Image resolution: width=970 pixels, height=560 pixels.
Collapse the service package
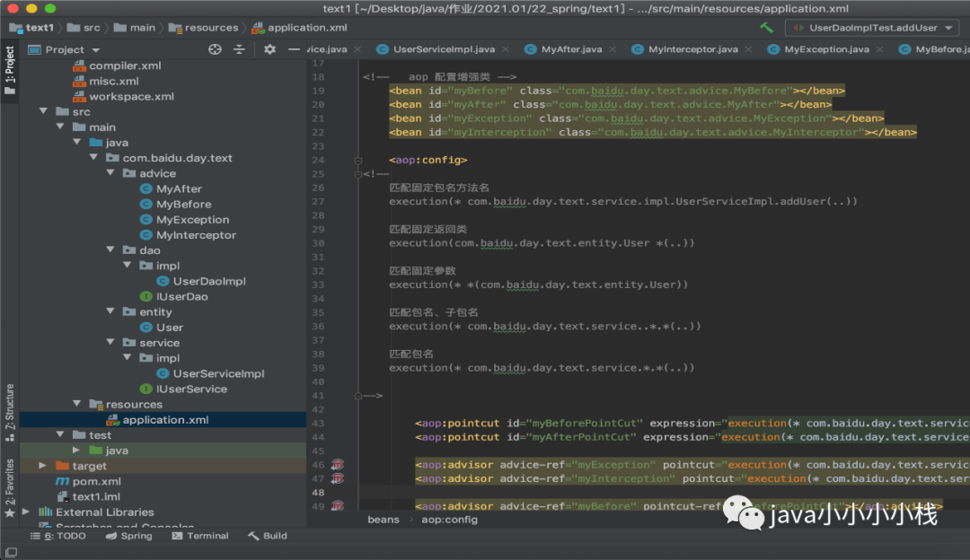[110, 343]
